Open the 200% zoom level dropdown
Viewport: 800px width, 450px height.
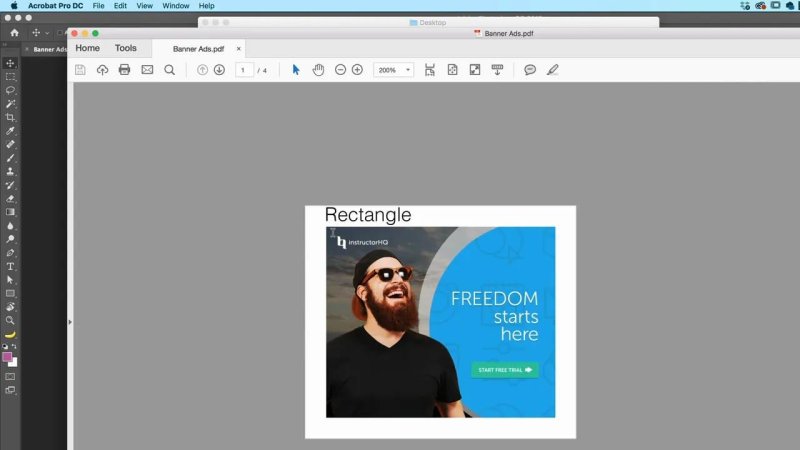393,70
